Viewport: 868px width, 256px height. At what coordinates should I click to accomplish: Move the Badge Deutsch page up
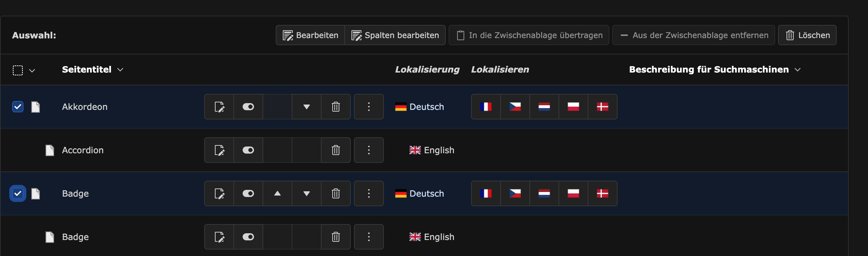(277, 193)
